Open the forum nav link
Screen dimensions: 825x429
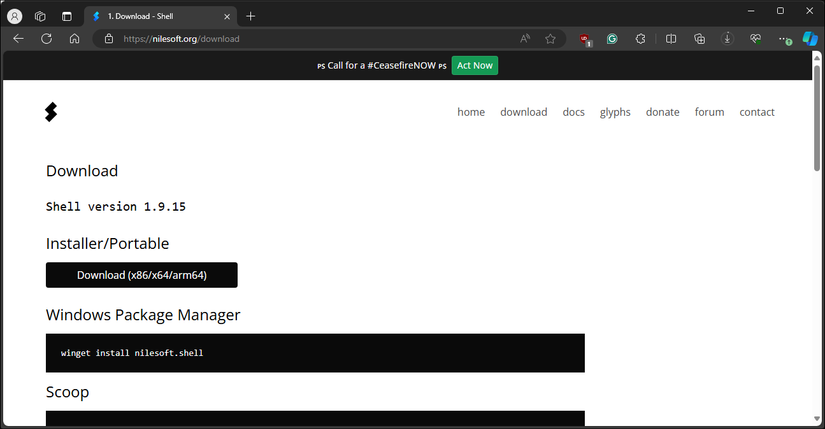coord(709,112)
